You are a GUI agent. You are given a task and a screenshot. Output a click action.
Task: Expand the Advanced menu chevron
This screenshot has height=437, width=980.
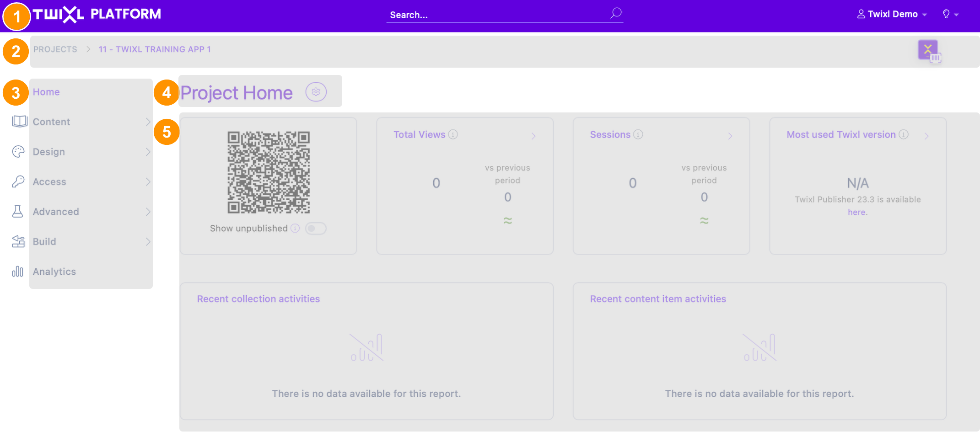148,212
